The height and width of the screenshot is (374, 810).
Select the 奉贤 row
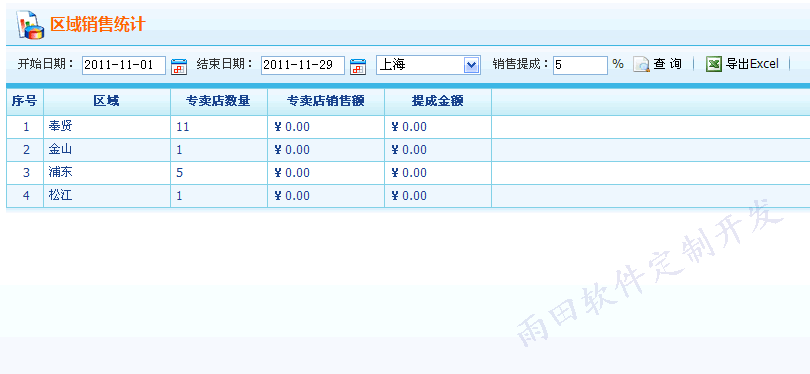tap(408, 127)
